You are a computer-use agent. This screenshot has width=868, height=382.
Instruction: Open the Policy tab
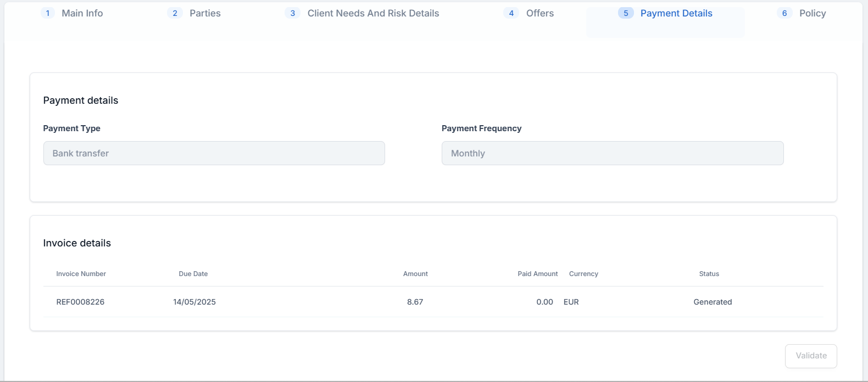click(x=812, y=13)
